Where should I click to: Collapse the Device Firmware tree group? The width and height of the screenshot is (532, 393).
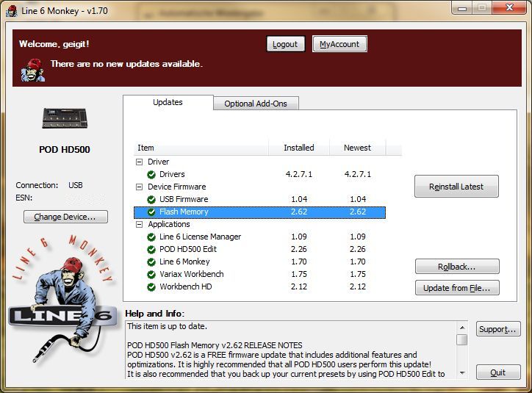(139, 187)
